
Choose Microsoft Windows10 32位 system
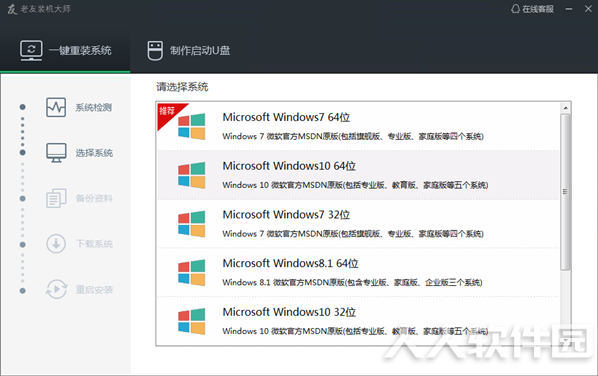(x=358, y=321)
